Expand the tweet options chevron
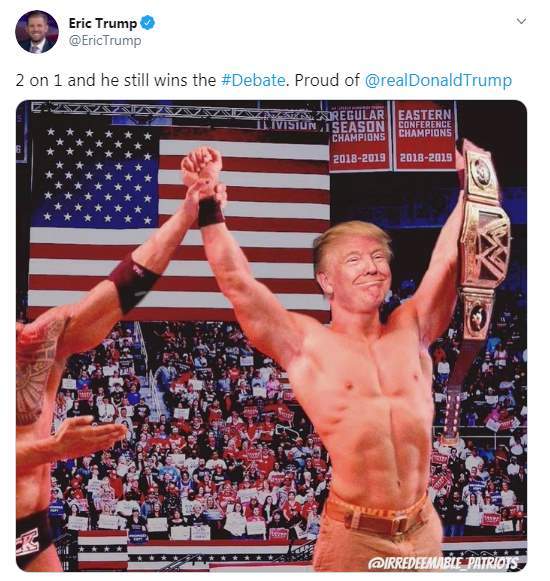This screenshot has height=581, width=550. coord(521,21)
